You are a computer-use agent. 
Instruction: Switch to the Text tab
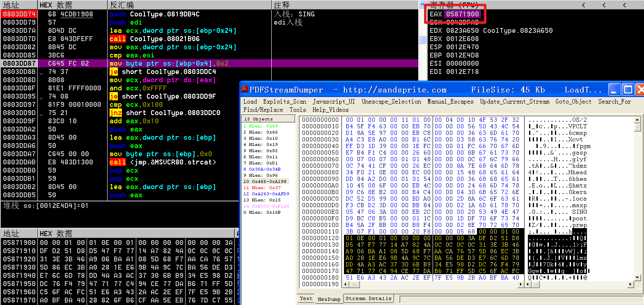coord(306,299)
